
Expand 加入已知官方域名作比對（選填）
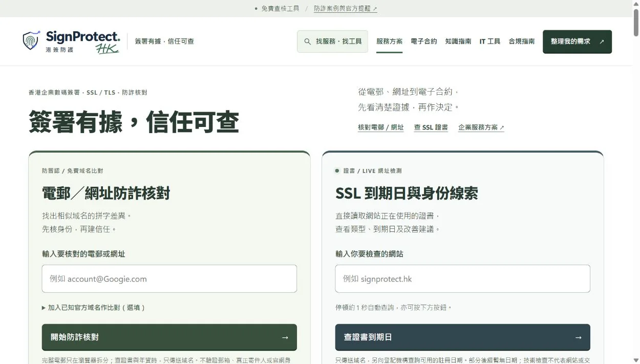click(x=94, y=308)
